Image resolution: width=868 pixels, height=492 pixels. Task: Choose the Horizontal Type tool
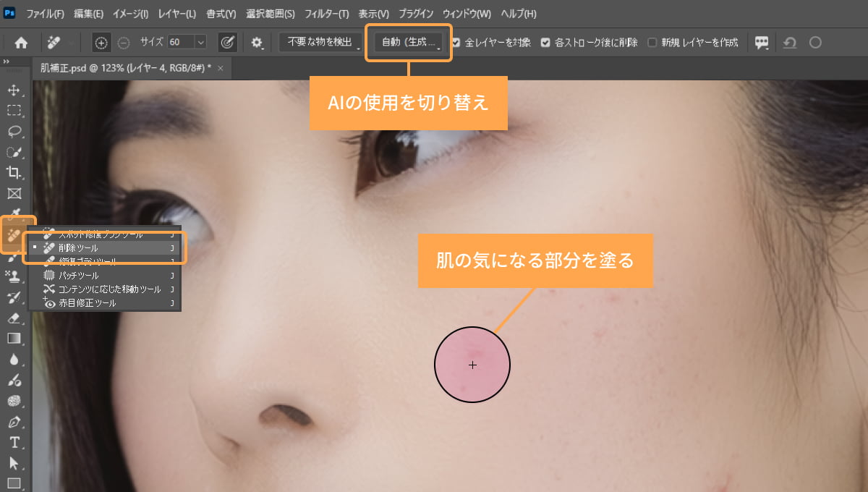[14, 442]
